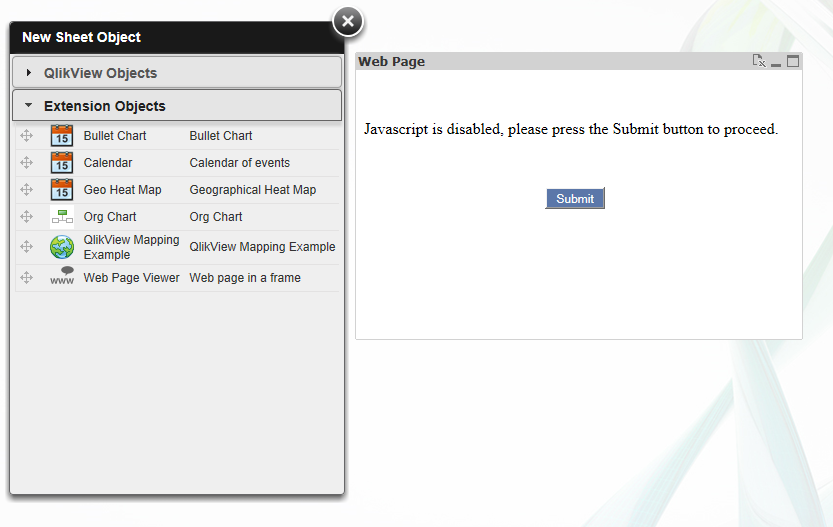Click the Submit button in Web Page

click(x=575, y=198)
